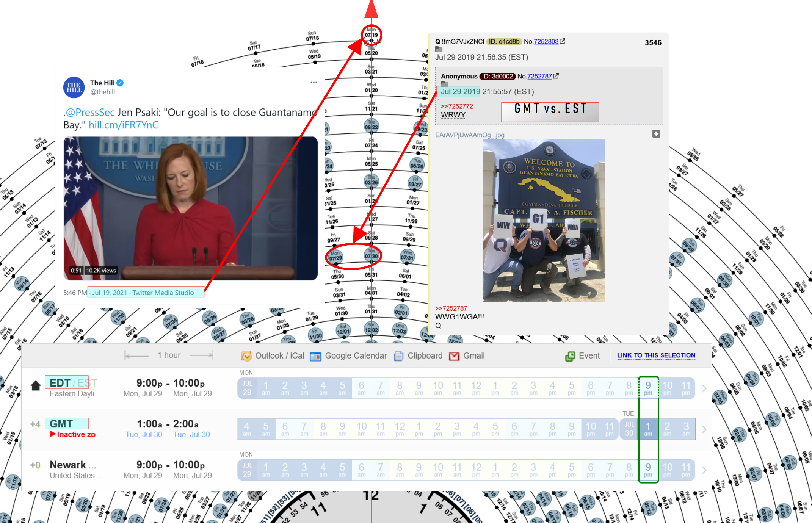Advance the GMT row with right chevron
Image resolution: width=812 pixels, height=523 pixels.
click(704, 429)
